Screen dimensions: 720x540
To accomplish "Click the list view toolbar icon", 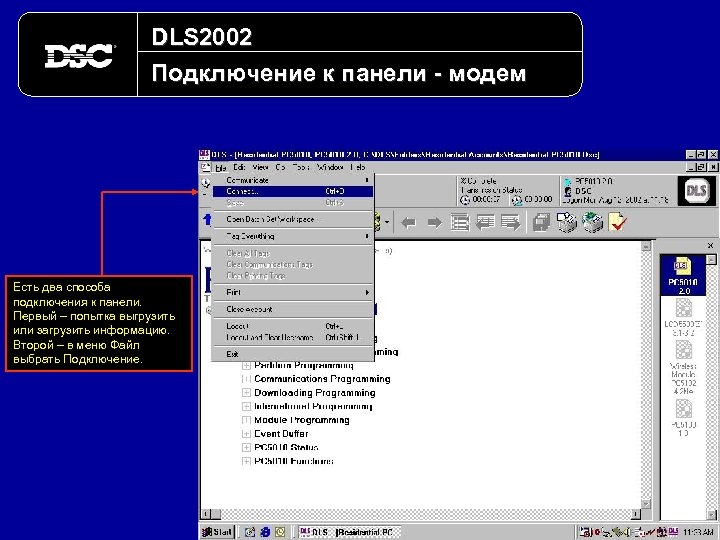I will tap(460, 223).
